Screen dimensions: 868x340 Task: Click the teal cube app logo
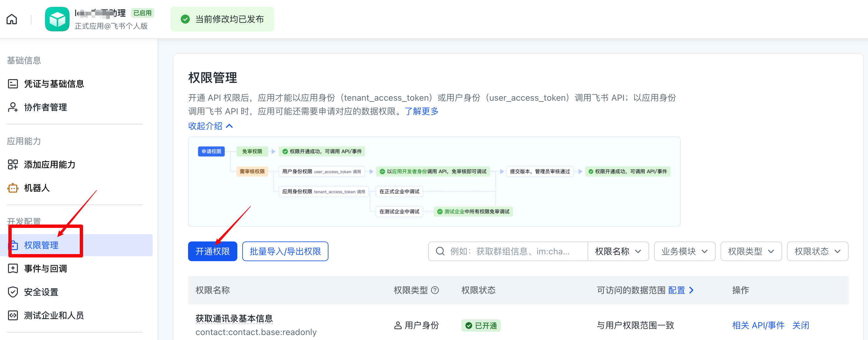coord(57,19)
